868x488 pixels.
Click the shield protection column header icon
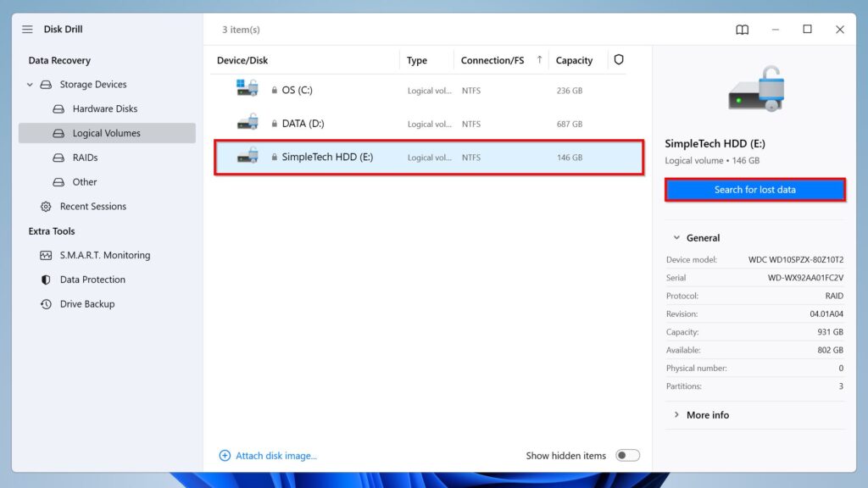(x=619, y=60)
